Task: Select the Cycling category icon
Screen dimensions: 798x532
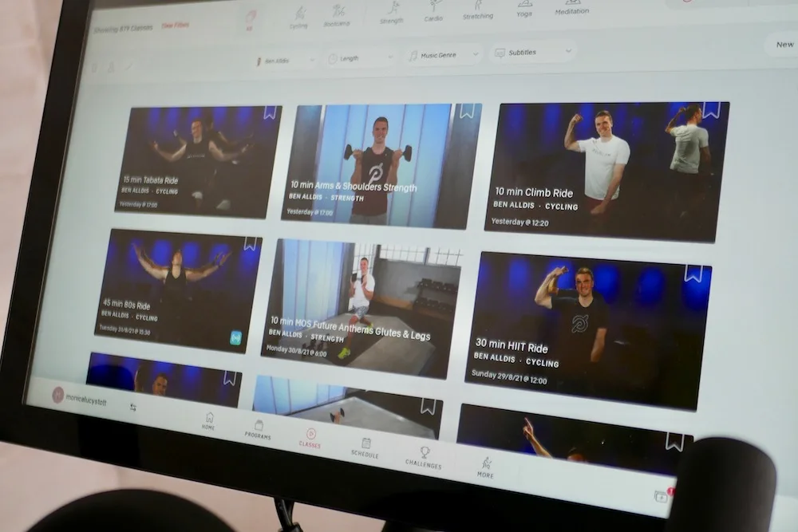Action: tap(298, 18)
